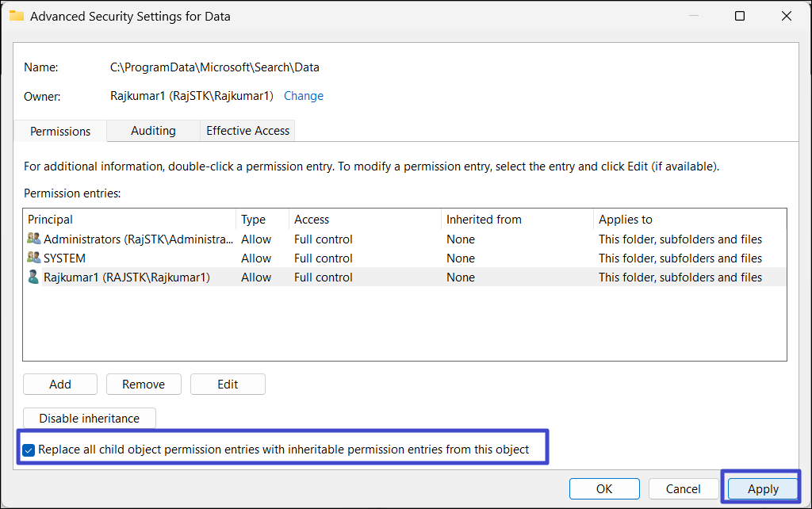Click Add to create permission entry
The height and width of the screenshot is (509, 812).
click(x=60, y=385)
